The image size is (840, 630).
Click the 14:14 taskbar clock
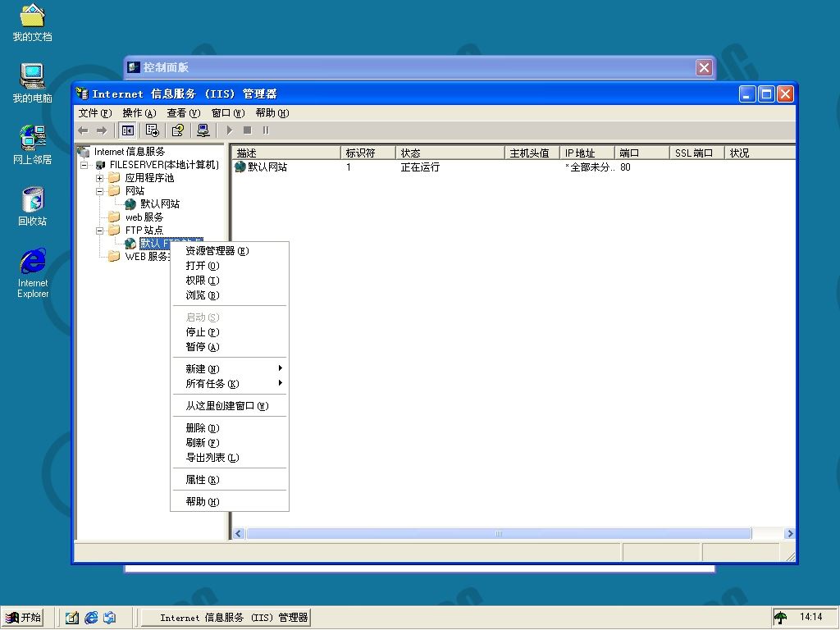(811, 617)
